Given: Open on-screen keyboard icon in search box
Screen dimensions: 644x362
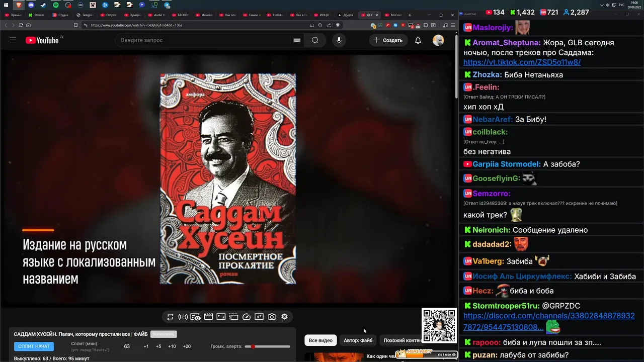Looking at the screenshot, I should point(297,40).
